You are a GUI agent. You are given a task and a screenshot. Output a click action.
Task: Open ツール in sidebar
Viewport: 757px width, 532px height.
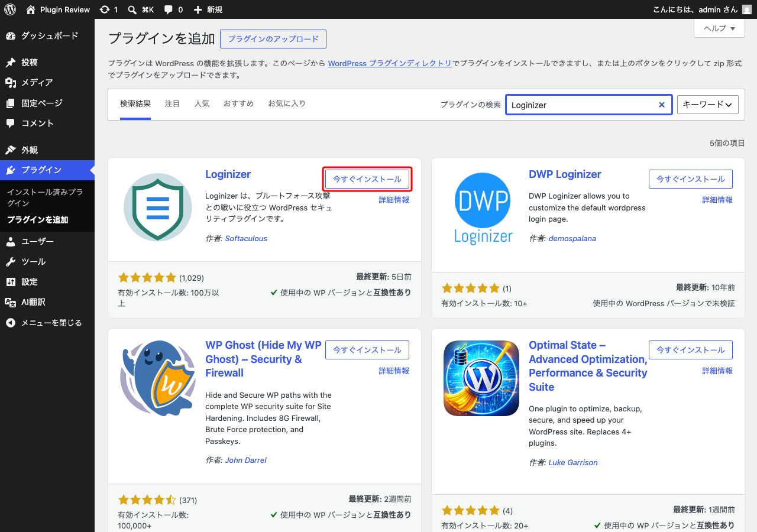point(47,262)
